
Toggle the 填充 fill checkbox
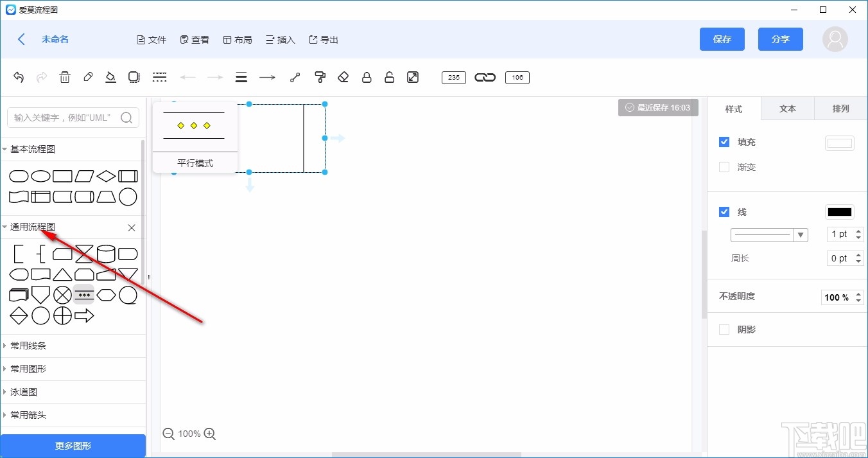pyautogui.click(x=724, y=142)
